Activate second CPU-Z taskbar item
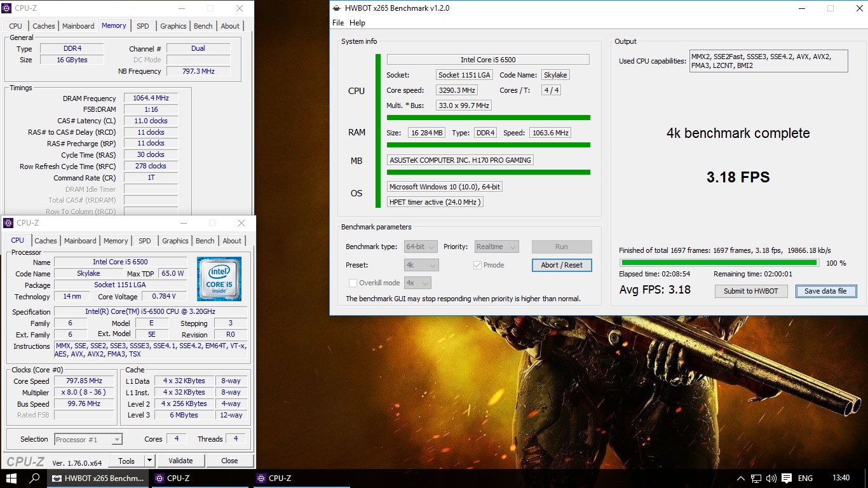Screen dimensions: 868x488 (x=301, y=478)
